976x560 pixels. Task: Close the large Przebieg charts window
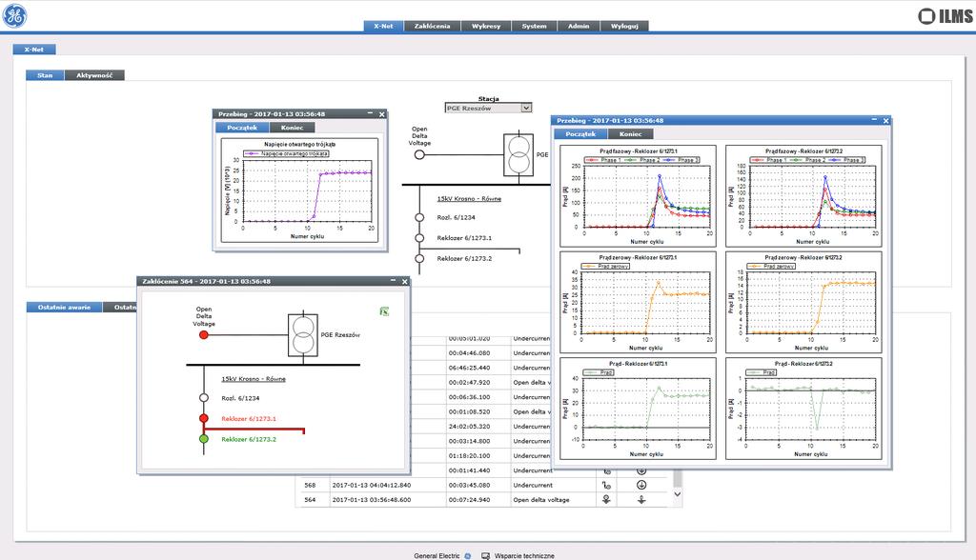(x=885, y=121)
